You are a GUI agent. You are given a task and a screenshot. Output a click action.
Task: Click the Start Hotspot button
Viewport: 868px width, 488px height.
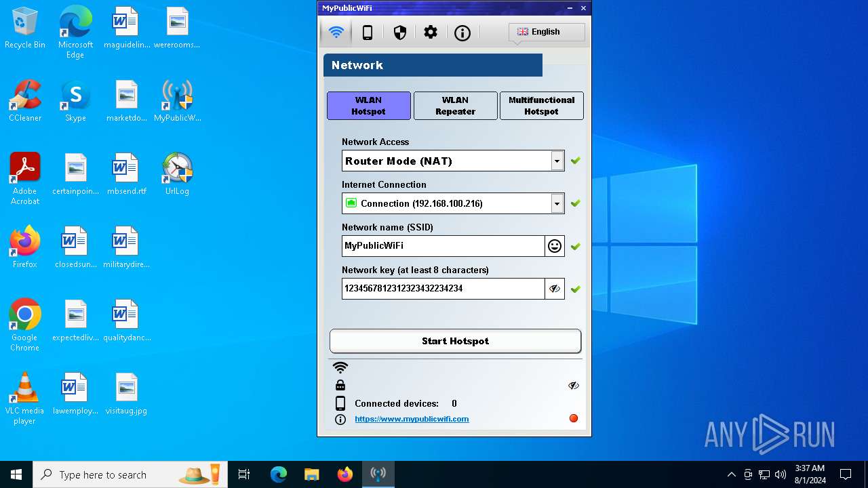click(455, 341)
